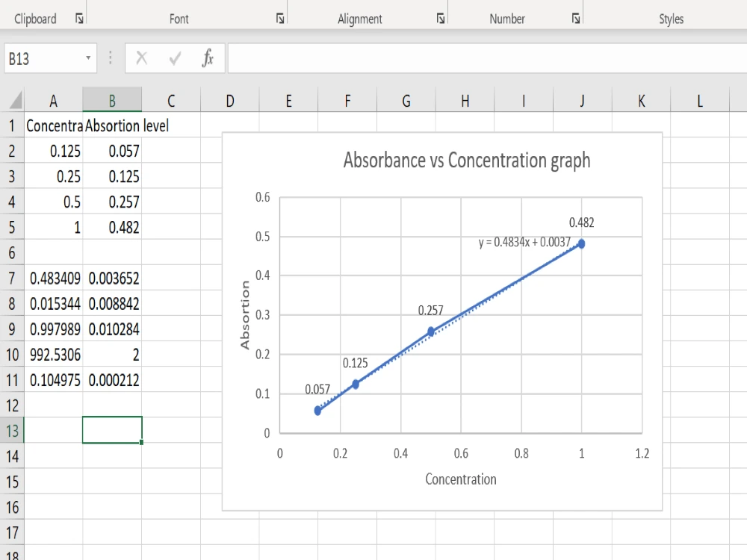Image resolution: width=747 pixels, height=560 pixels.
Task: Open the Font settings dialog launcher
Action: (281, 19)
